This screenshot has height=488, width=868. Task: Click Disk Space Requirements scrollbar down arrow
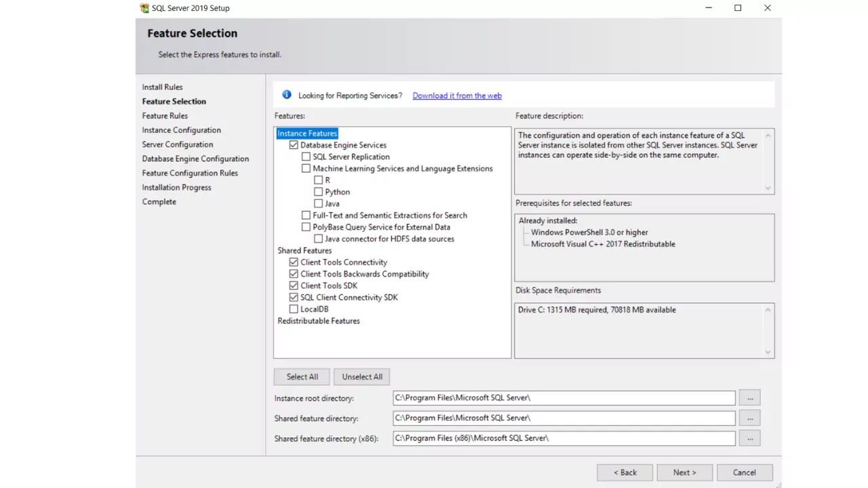click(768, 352)
